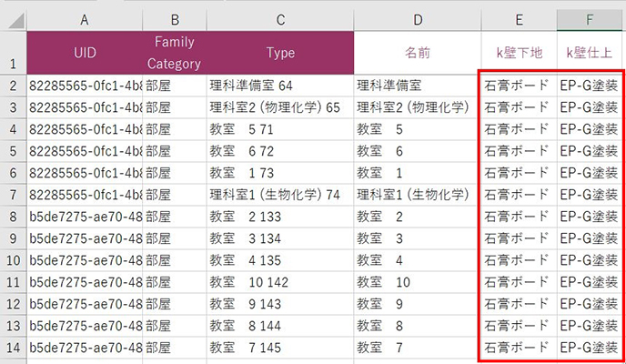Select 名前 cell 理科準備室
Screen dimensions: 626x364
[418, 86]
